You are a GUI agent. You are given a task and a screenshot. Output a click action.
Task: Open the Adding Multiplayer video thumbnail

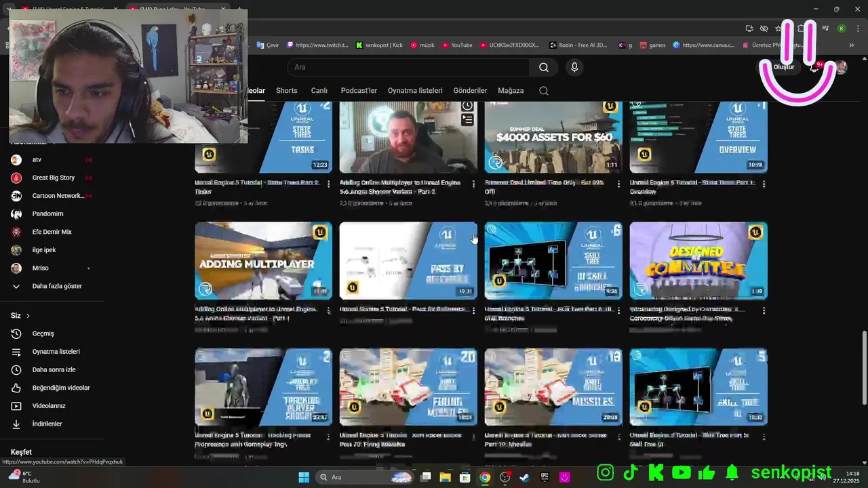point(264,261)
